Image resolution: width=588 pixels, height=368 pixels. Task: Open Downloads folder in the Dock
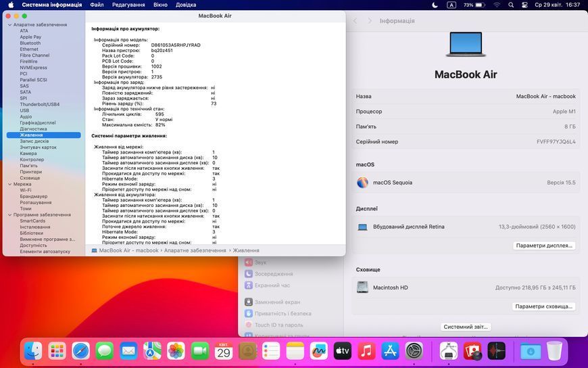click(x=531, y=352)
